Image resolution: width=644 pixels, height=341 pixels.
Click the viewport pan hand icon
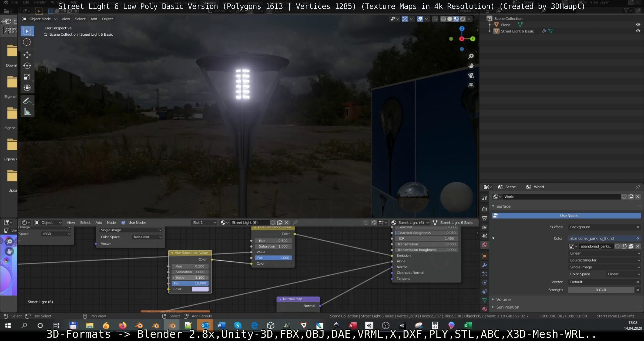[x=471, y=66]
